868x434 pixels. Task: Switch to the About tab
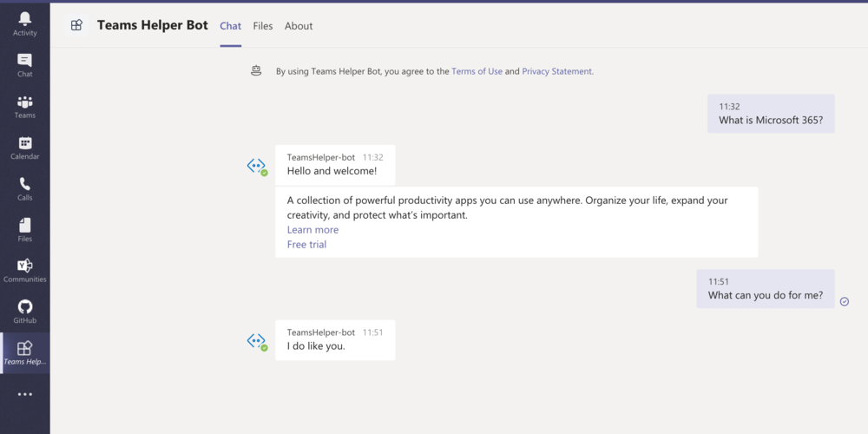click(x=299, y=26)
